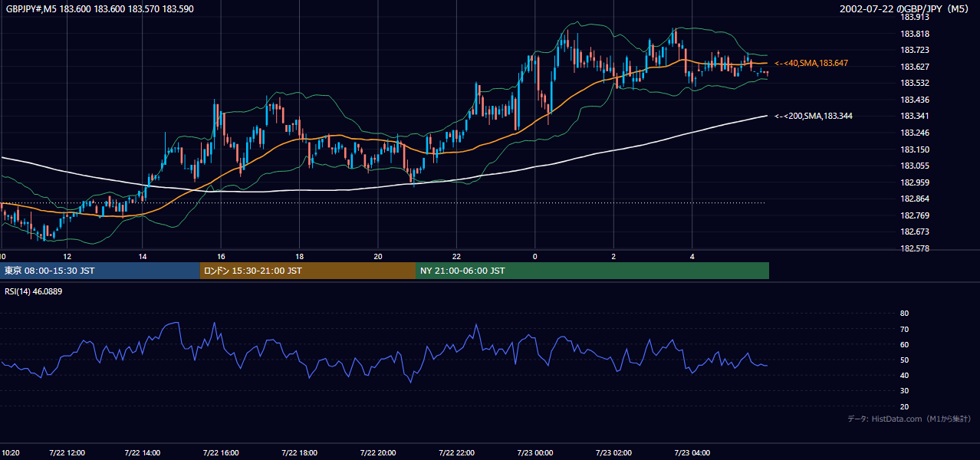Click hour label 18 below price chart
980x460 pixels.
click(x=300, y=256)
